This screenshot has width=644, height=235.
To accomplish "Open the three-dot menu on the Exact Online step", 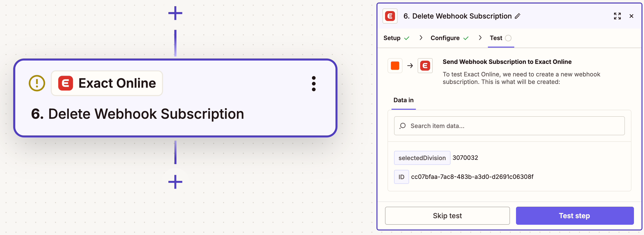I will (x=313, y=84).
